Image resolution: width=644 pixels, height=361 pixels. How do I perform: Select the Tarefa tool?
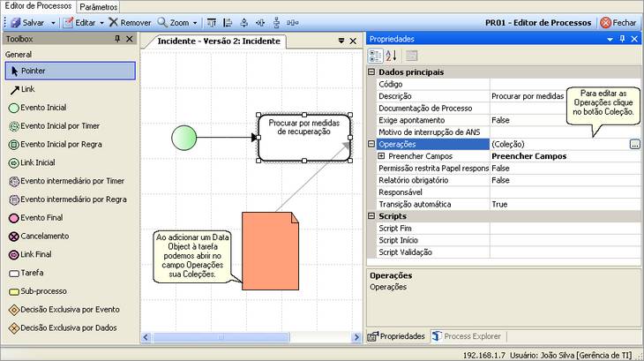pyautogui.click(x=71, y=273)
